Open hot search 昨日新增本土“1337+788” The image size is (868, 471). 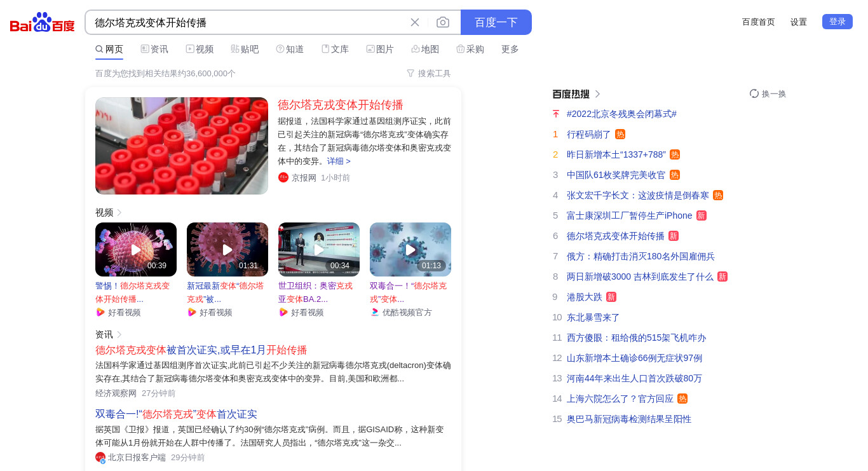(x=616, y=154)
